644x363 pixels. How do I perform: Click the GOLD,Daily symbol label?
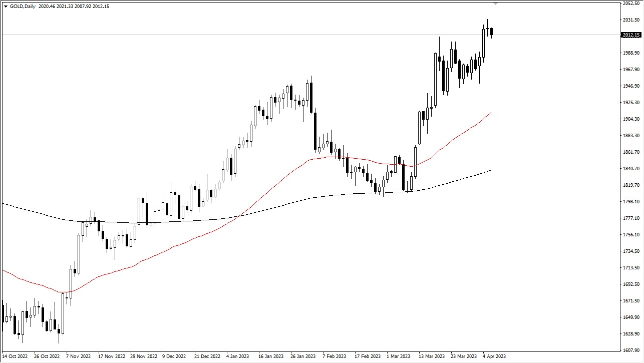click(23, 7)
